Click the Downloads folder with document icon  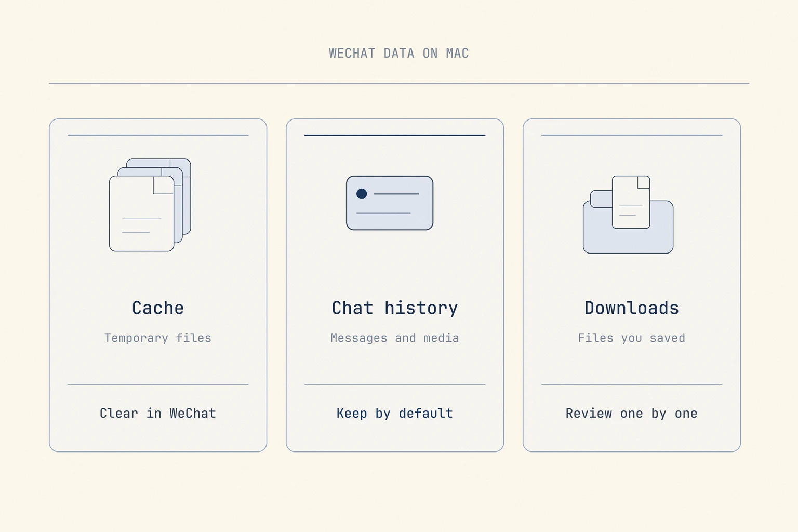point(628,215)
